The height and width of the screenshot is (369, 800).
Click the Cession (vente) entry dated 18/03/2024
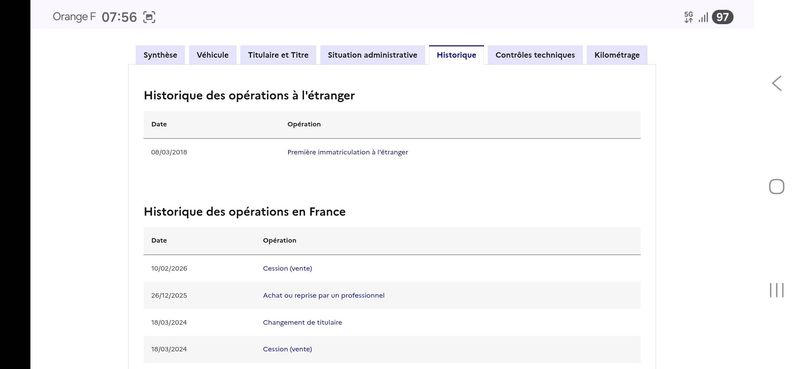click(x=287, y=350)
